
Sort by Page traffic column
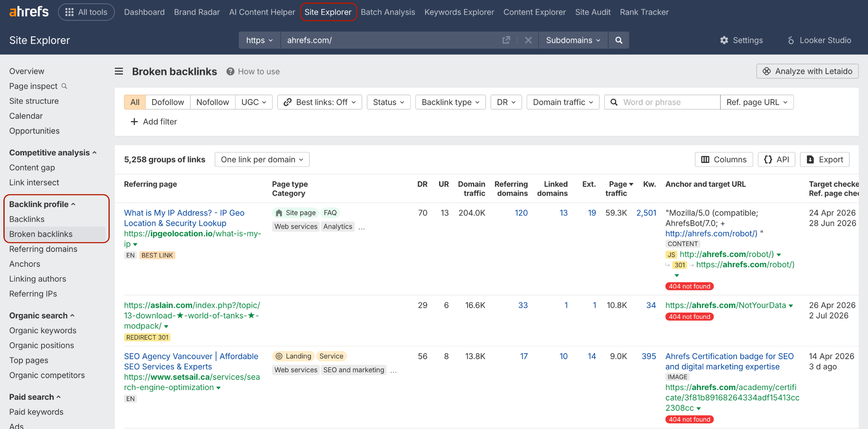619,188
